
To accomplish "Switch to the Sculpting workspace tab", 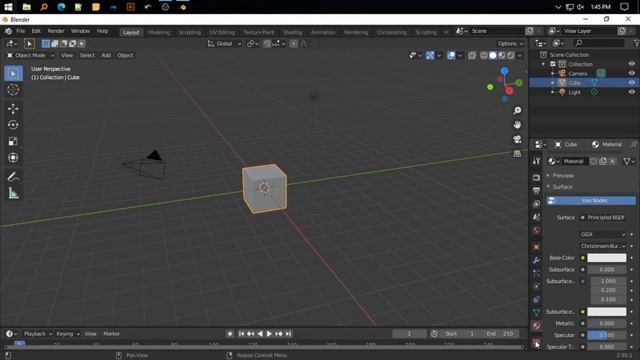I will (x=190, y=32).
